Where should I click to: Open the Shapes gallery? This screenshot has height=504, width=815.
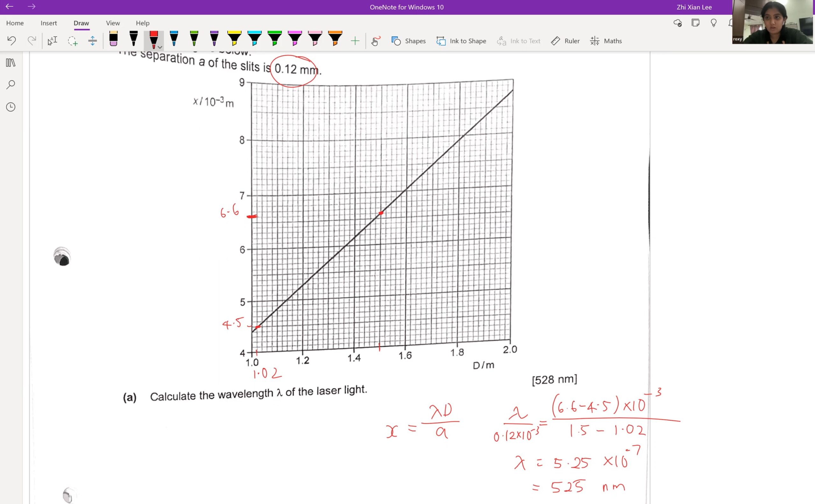tap(409, 41)
